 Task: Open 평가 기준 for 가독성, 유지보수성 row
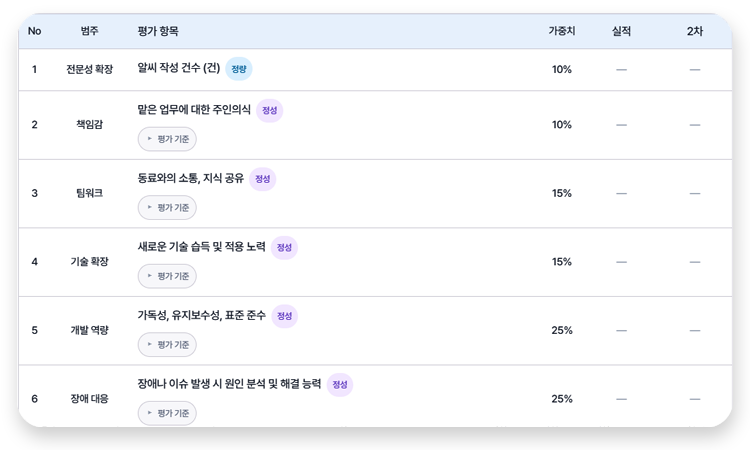tap(167, 344)
